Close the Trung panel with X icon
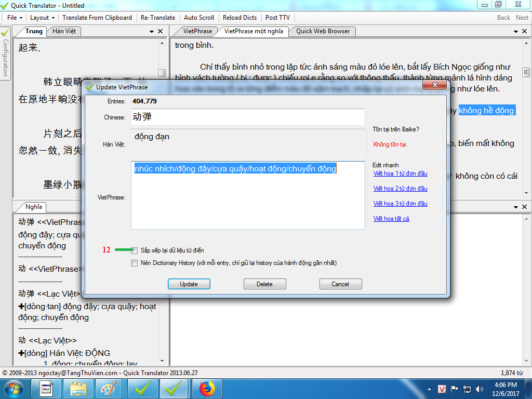Screen dimensions: 532x399 pyautogui.click(x=160, y=31)
